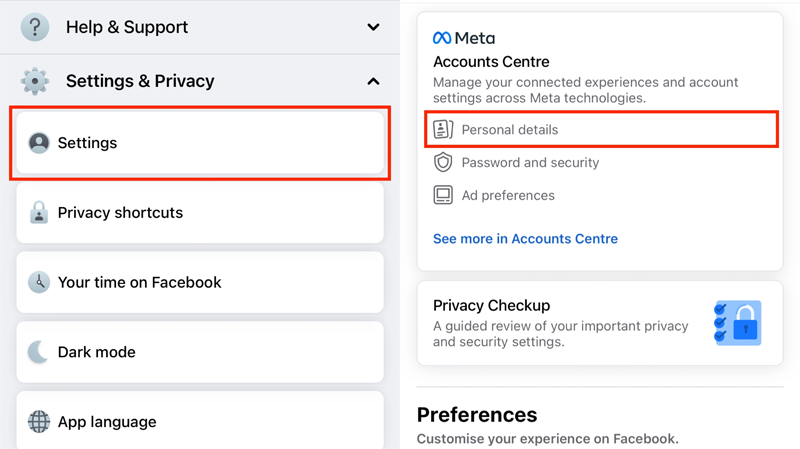Click the Settings & Privacy gear icon

point(35,81)
